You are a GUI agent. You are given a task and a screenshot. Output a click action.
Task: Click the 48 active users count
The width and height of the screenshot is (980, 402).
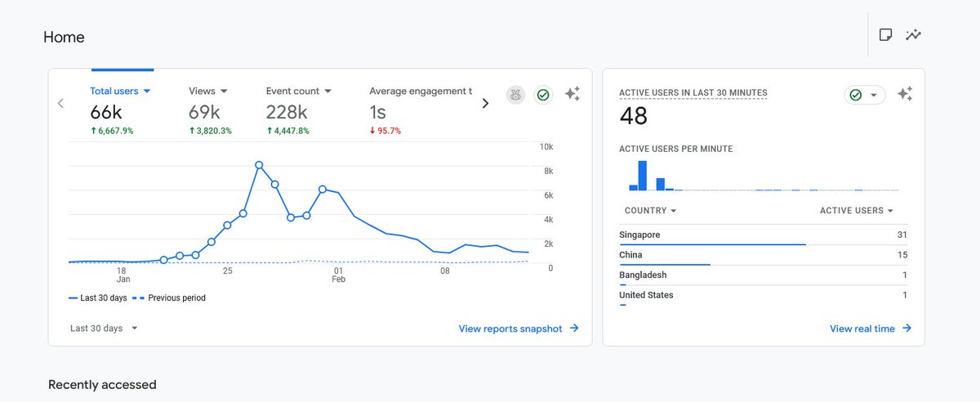click(x=634, y=117)
